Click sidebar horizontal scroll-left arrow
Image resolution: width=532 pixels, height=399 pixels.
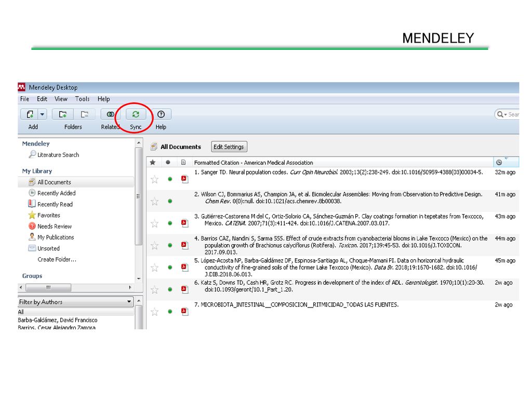[21, 287]
